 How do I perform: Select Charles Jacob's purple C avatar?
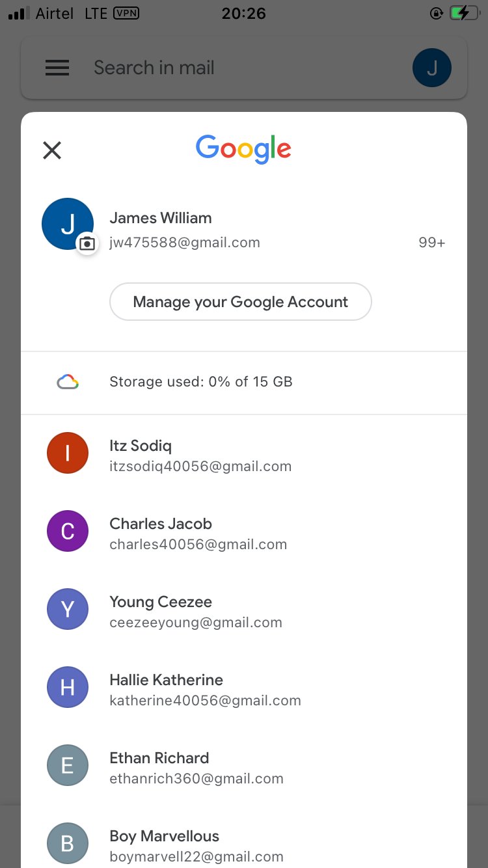pos(68,531)
